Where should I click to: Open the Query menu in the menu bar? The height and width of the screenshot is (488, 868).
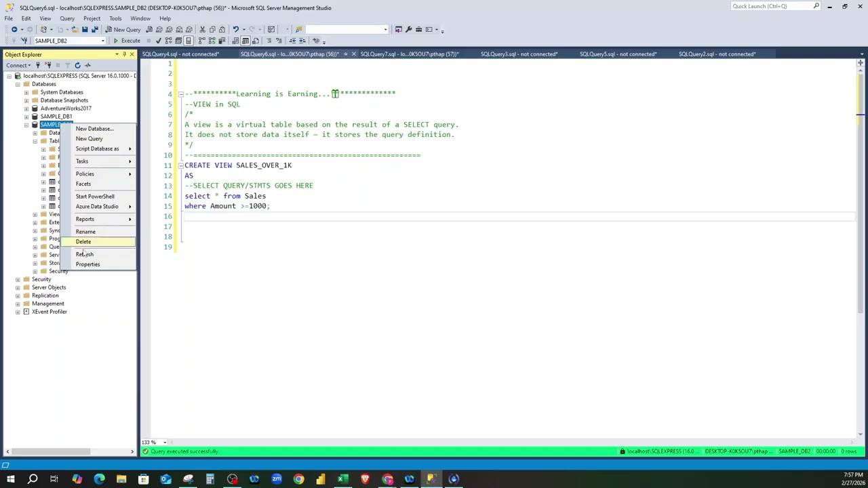click(67, 18)
